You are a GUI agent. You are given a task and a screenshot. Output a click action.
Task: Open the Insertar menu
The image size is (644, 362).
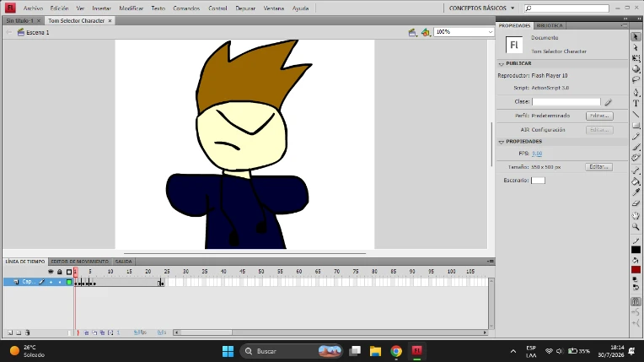click(101, 8)
